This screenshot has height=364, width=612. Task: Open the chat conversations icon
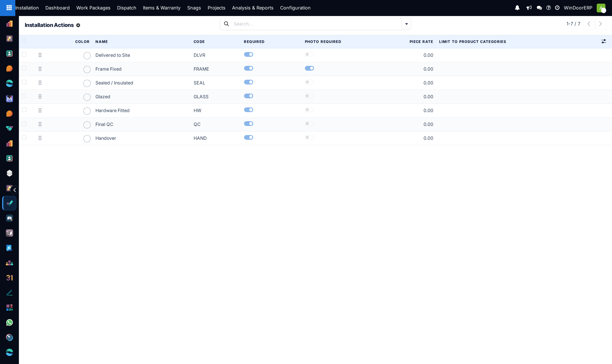pyautogui.click(x=539, y=8)
